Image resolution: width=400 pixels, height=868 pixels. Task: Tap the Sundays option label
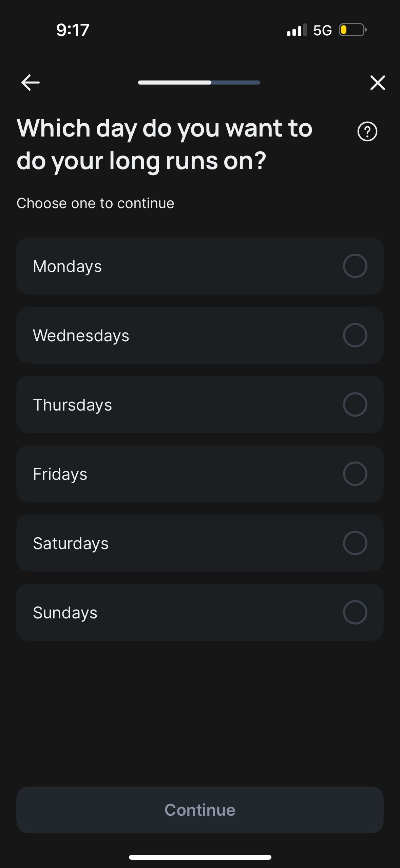65,613
